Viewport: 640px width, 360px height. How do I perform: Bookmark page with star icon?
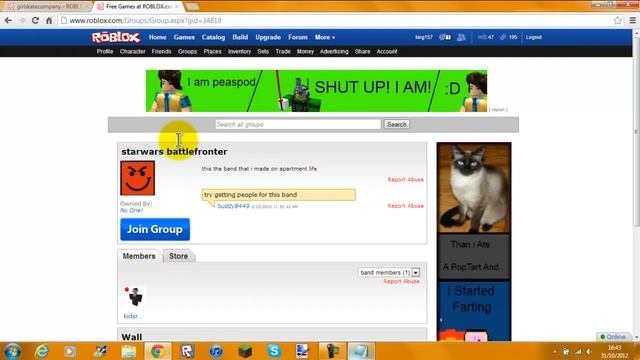618,20
